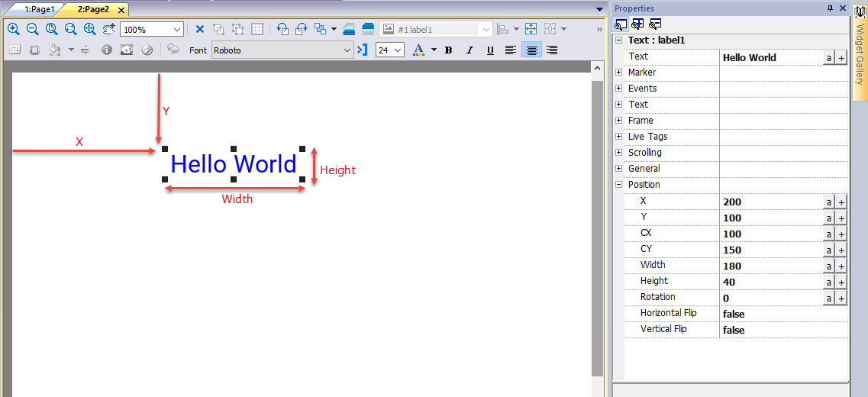Click the rotate clockwise icon

[301, 29]
